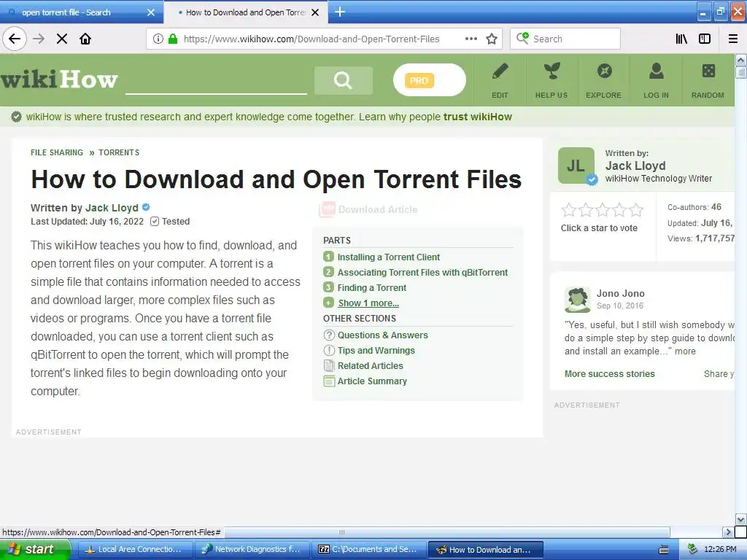Go back with the browser back arrow
The width and height of the screenshot is (747, 560).
tap(15, 39)
